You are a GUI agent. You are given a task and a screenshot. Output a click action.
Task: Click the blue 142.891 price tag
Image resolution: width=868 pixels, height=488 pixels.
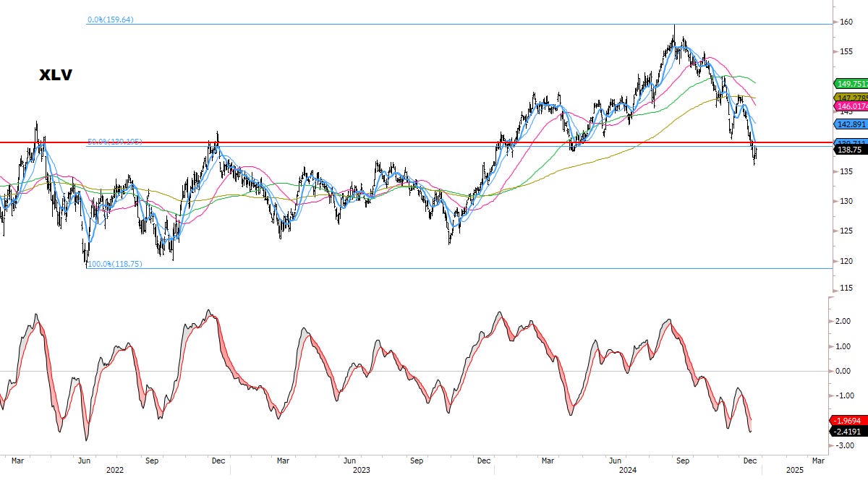coord(851,123)
